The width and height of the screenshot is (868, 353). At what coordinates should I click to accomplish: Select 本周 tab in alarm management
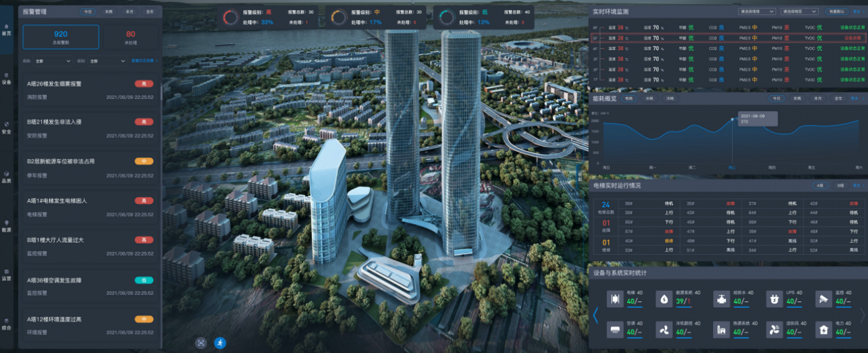click(x=107, y=12)
